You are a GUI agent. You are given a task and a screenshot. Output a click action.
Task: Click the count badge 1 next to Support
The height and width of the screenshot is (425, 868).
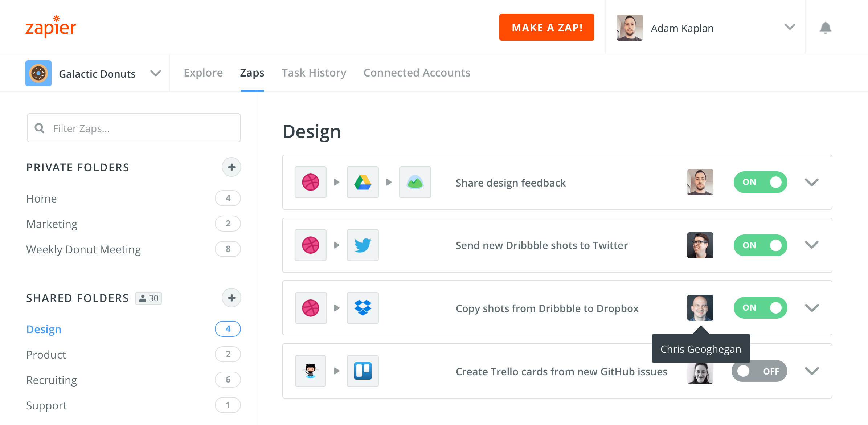[228, 405]
